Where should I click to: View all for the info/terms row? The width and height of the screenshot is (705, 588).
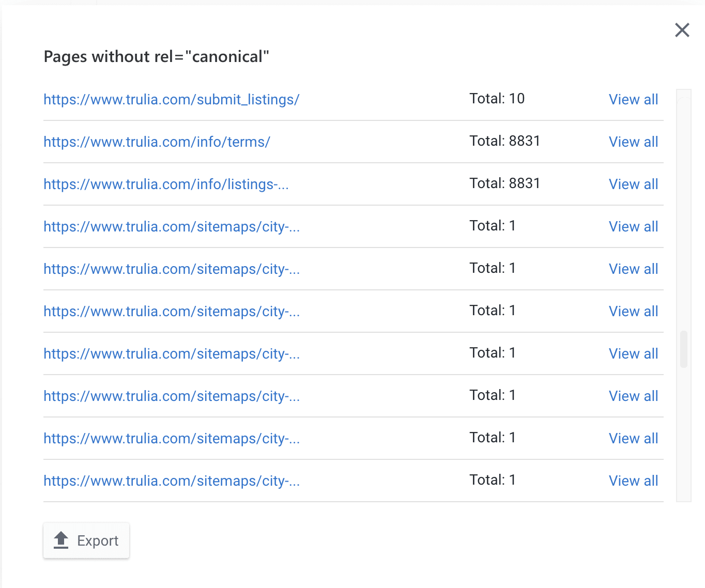(633, 142)
